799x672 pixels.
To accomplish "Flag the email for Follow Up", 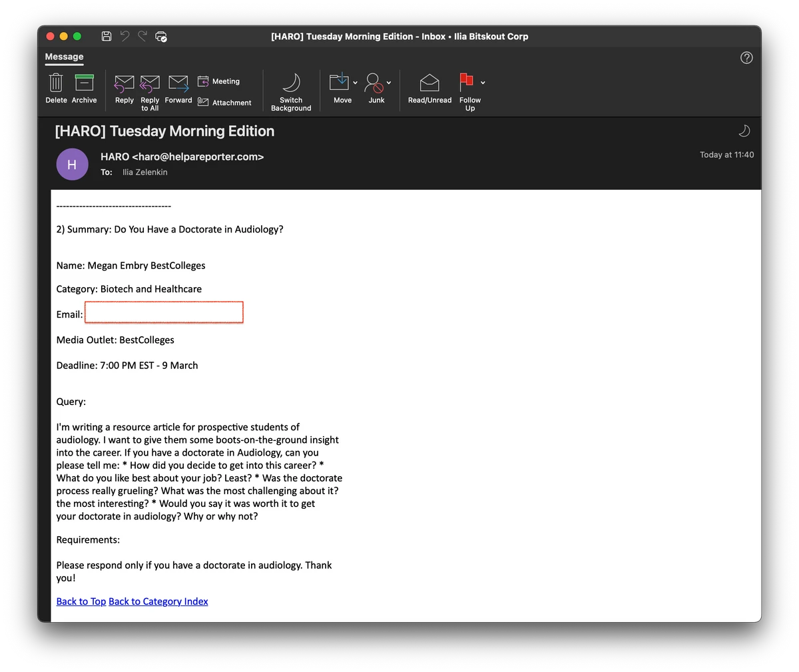I will click(x=469, y=92).
